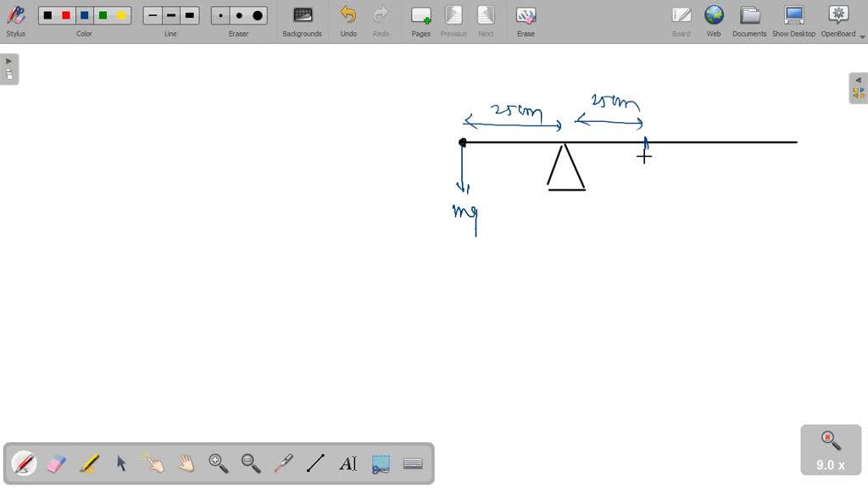This screenshot has width=868, height=488.
Task: Open the virtual keyboard
Action: pyautogui.click(x=413, y=463)
